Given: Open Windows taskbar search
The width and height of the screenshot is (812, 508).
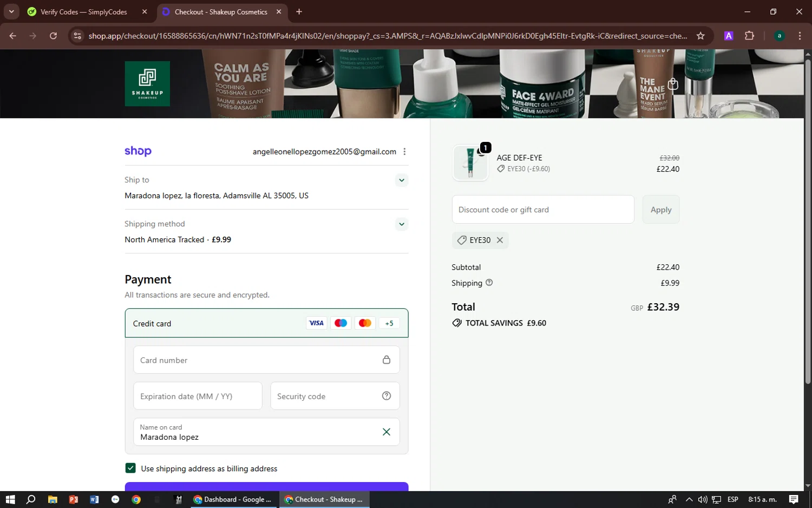Looking at the screenshot, I should point(31,499).
